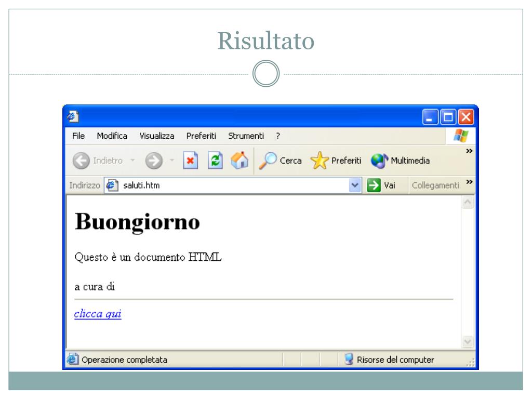Viewport: 532px width, 399px height.
Task: Open the Visualizza menu
Action: [157, 136]
